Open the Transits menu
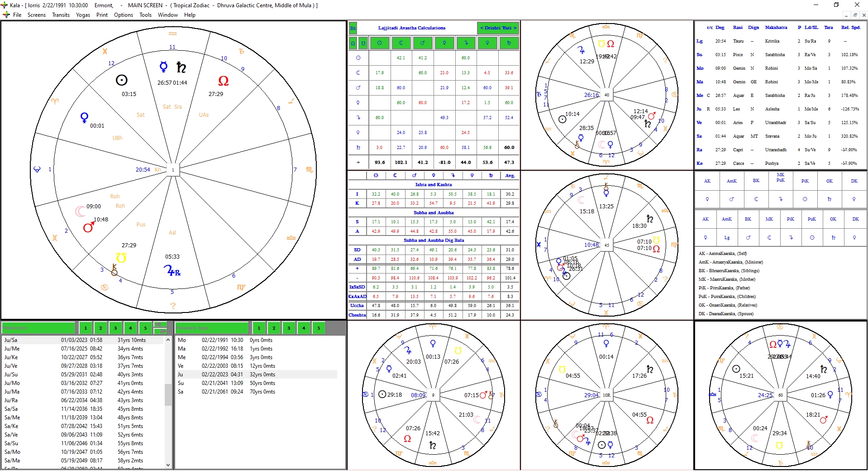Image resolution: width=868 pixels, height=471 pixels. pos(61,15)
